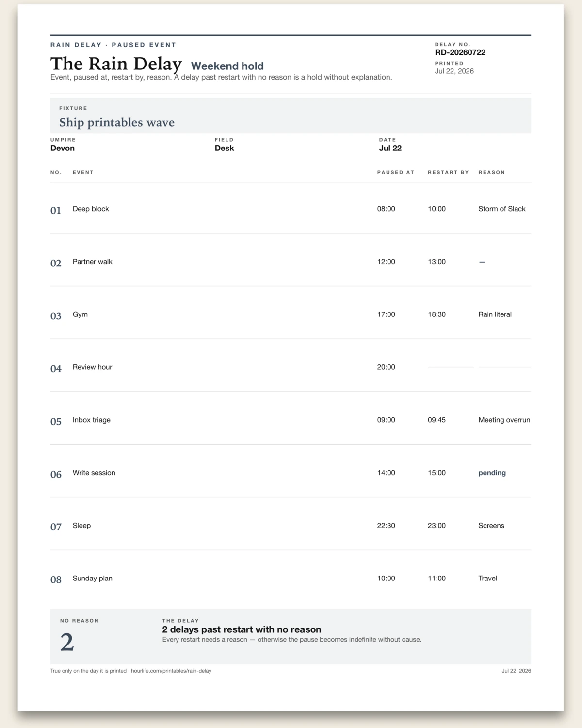Click the Sleep event paused time 22:30

pyautogui.click(x=386, y=526)
